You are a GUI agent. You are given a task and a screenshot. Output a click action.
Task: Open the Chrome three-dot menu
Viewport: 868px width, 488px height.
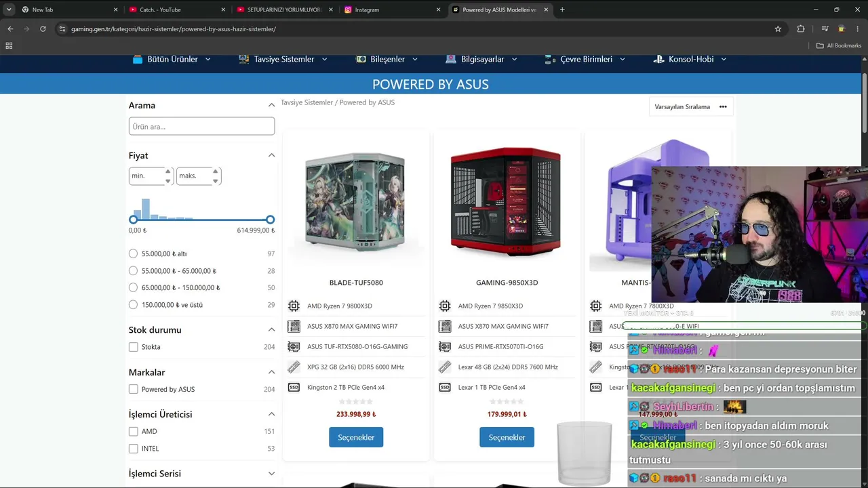click(858, 29)
